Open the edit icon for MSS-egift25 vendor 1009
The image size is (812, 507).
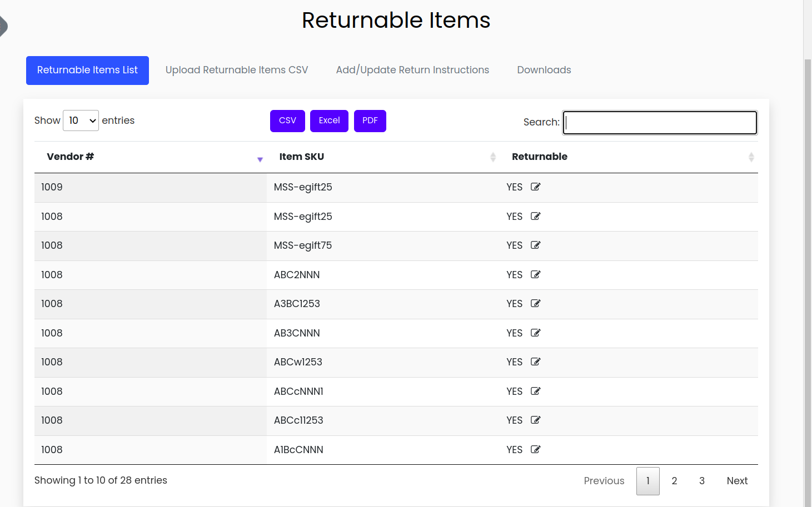click(535, 187)
